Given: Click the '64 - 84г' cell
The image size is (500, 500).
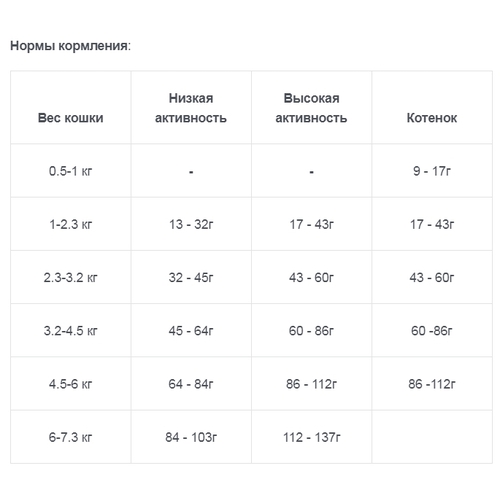Looking at the screenshot, I should (x=191, y=384).
